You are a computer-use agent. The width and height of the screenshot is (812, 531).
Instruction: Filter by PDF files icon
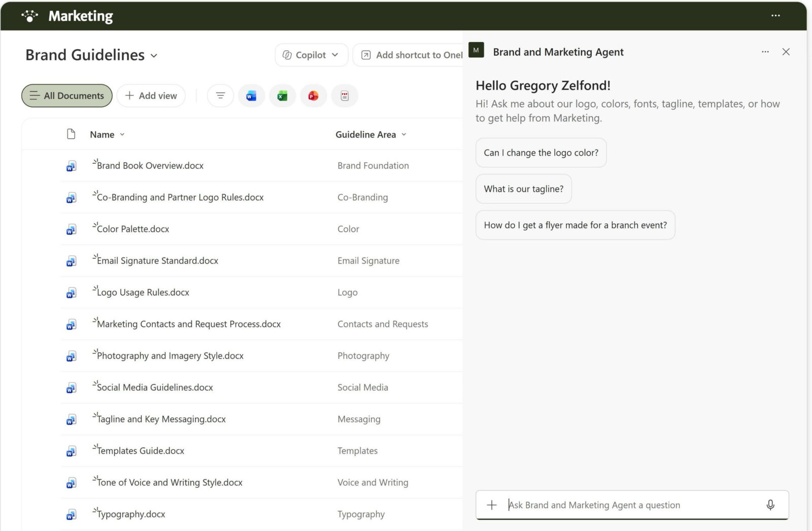(345, 96)
